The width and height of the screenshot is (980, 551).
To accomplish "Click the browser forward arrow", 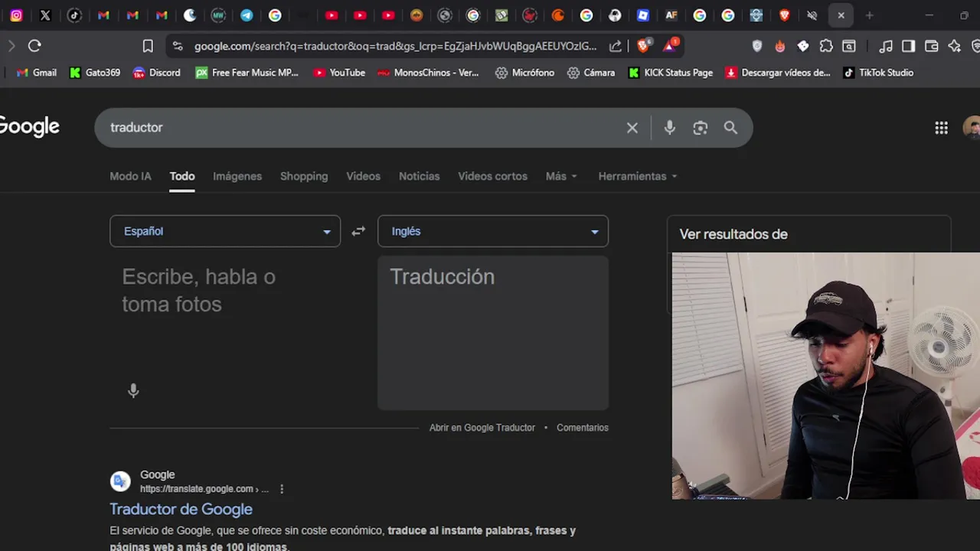I will coord(11,46).
